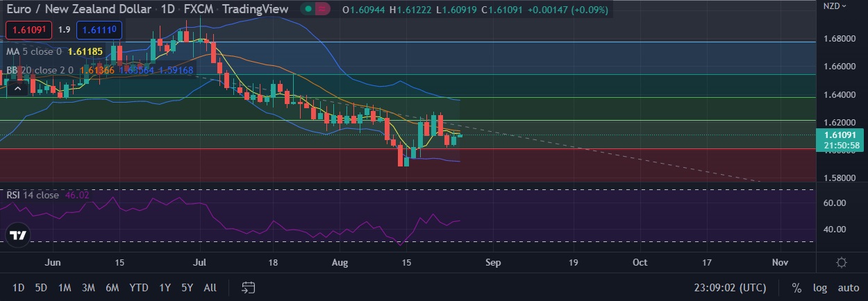Collapse the indicator legend with the up arrow
Image resolution: width=868 pixels, height=301 pixels.
click(19, 88)
